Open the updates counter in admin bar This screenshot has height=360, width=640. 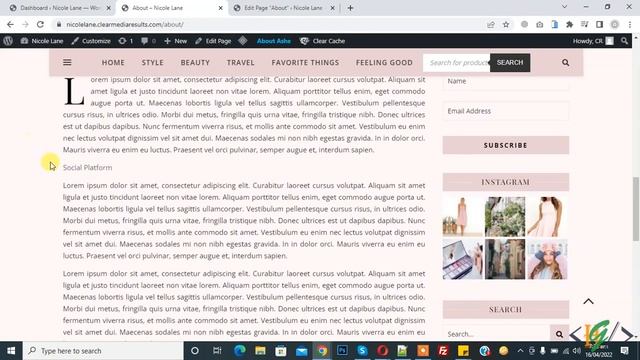click(126, 41)
